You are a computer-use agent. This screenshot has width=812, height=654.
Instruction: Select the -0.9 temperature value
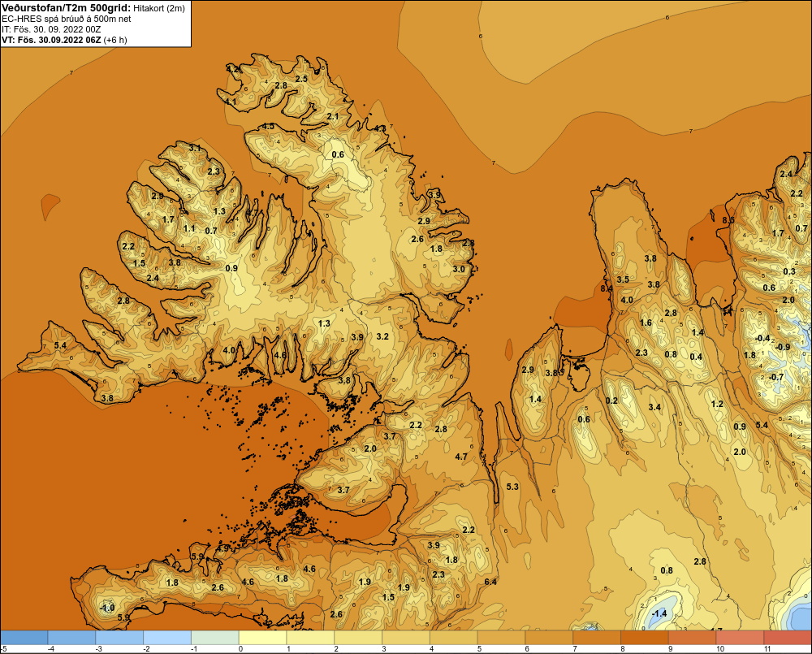(x=784, y=347)
